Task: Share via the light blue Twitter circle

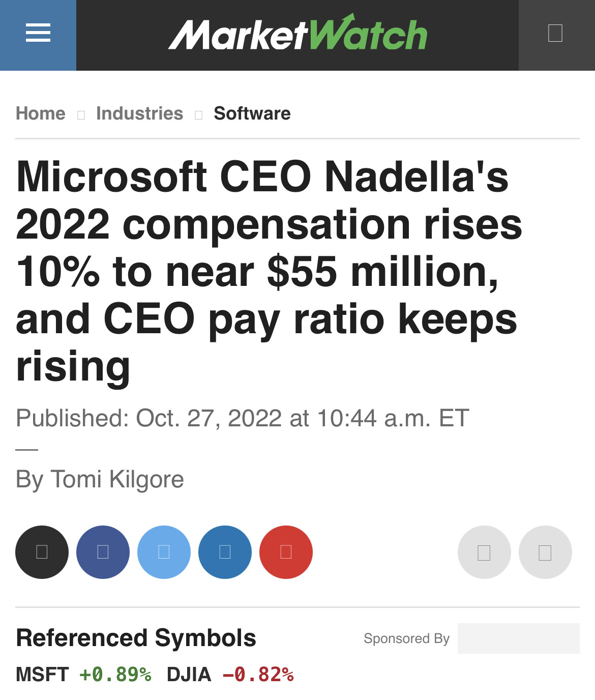Action: (164, 552)
